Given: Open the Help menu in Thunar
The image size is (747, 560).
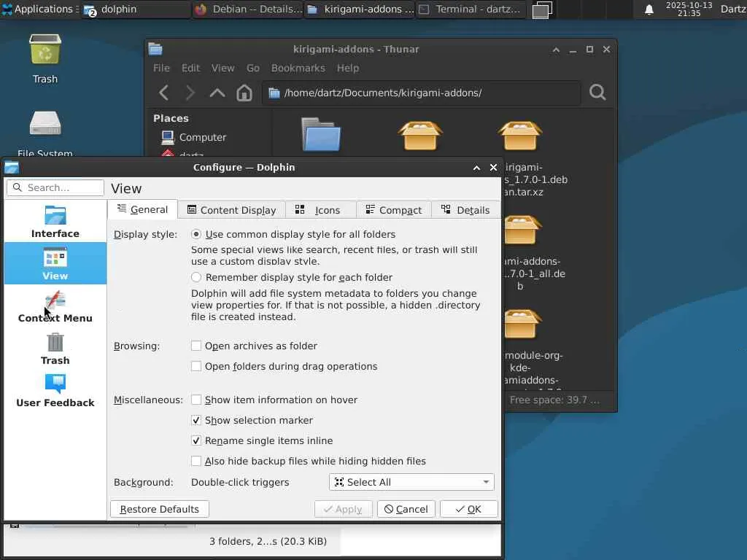Looking at the screenshot, I should 348,68.
